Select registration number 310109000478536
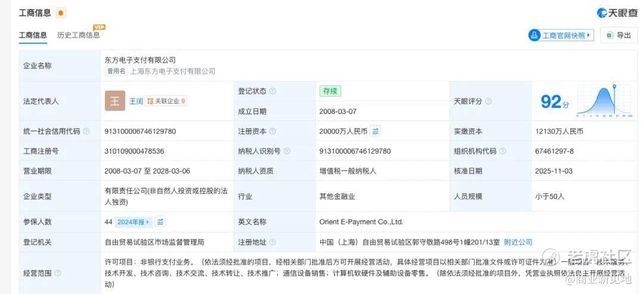644x294 pixels. 134,151
